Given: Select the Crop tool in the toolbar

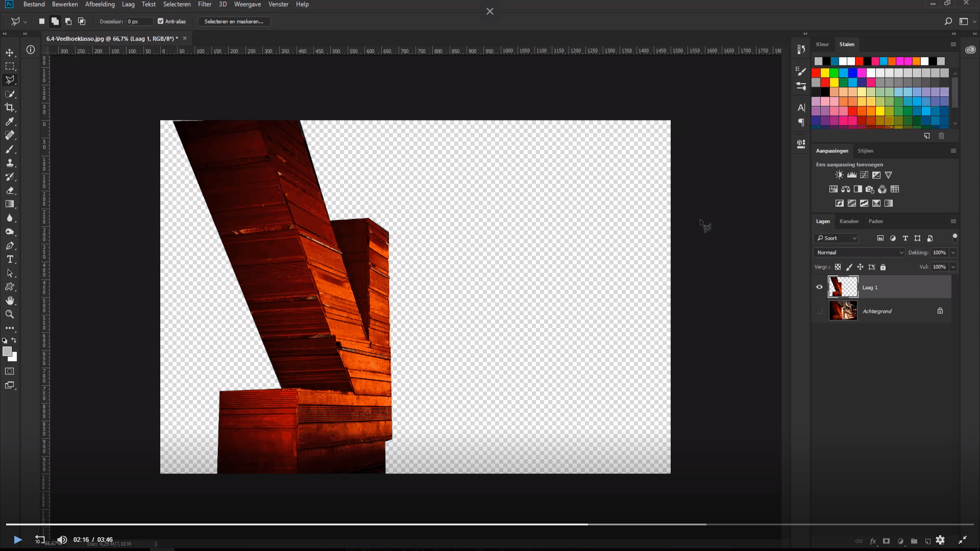Looking at the screenshot, I should tap(10, 108).
